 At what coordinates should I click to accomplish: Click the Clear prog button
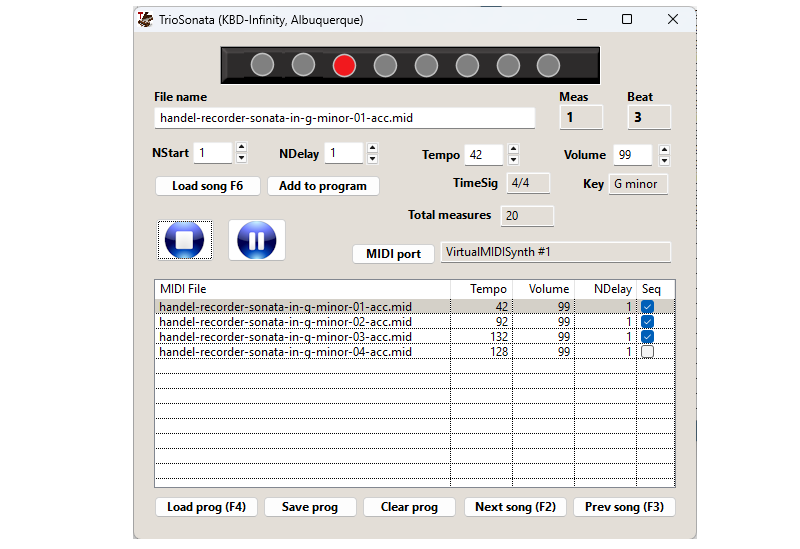point(409,507)
